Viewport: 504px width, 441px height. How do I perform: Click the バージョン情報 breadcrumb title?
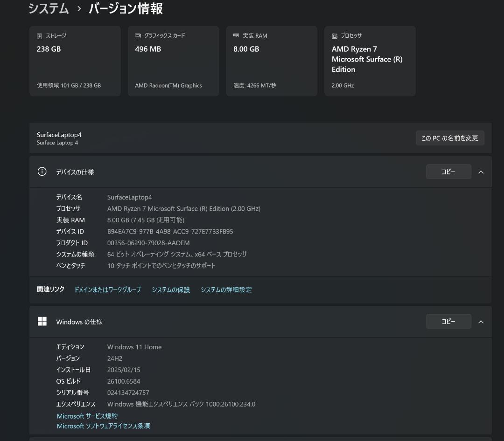point(126,8)
